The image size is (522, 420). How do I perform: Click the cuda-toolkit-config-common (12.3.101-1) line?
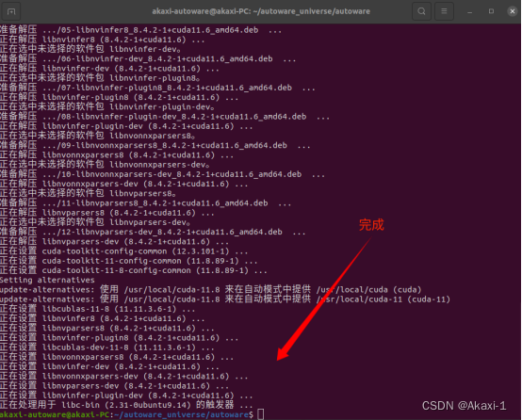pos(124,251)
